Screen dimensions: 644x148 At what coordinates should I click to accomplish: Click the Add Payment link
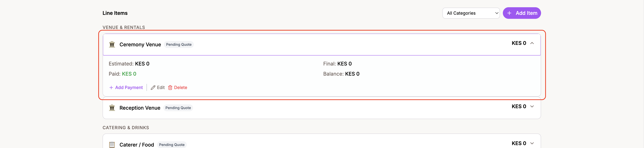tap(129, 88)
